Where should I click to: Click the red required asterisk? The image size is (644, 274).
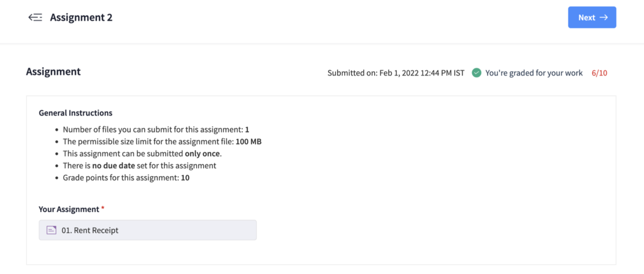[103, 208]
